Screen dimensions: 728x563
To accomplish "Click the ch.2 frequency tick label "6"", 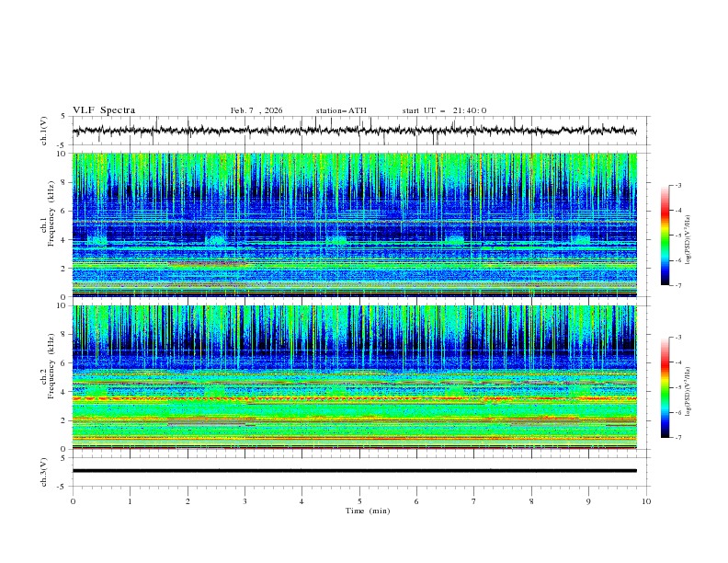I will (x=64, y=363).
